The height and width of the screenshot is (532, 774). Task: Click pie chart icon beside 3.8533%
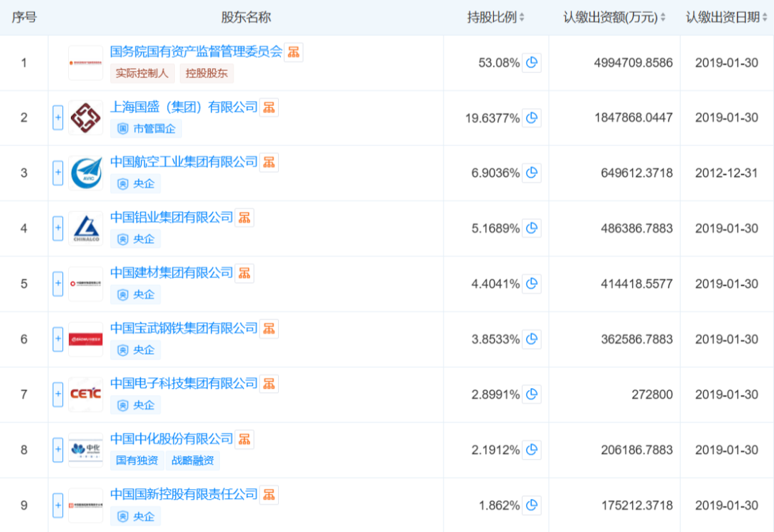pyautogui.click(x=532, y=339)
